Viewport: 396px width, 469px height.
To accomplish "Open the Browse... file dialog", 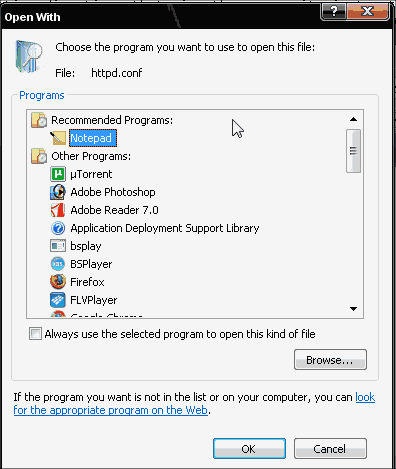I will (330, 360).
